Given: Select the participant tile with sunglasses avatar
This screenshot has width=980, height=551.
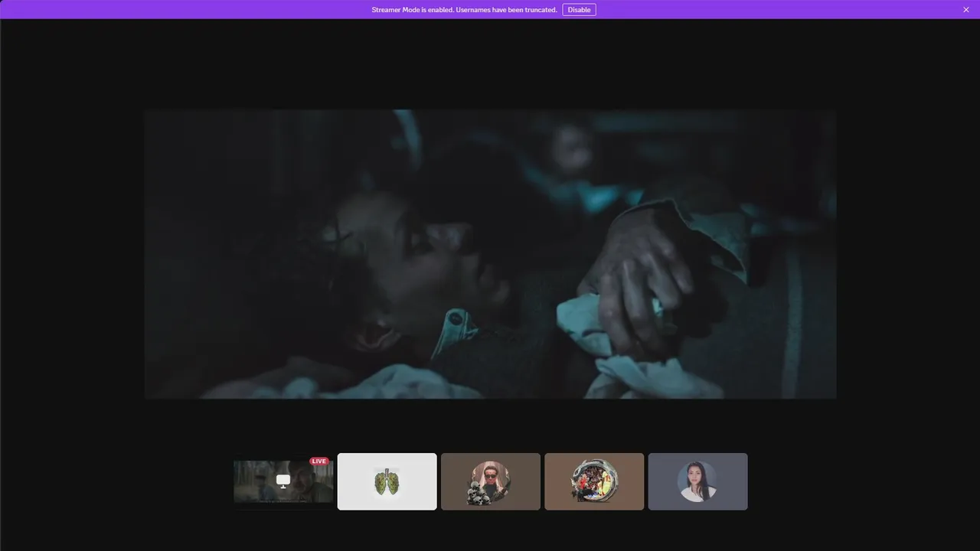Looking at the screenshot, I should 491,481.
